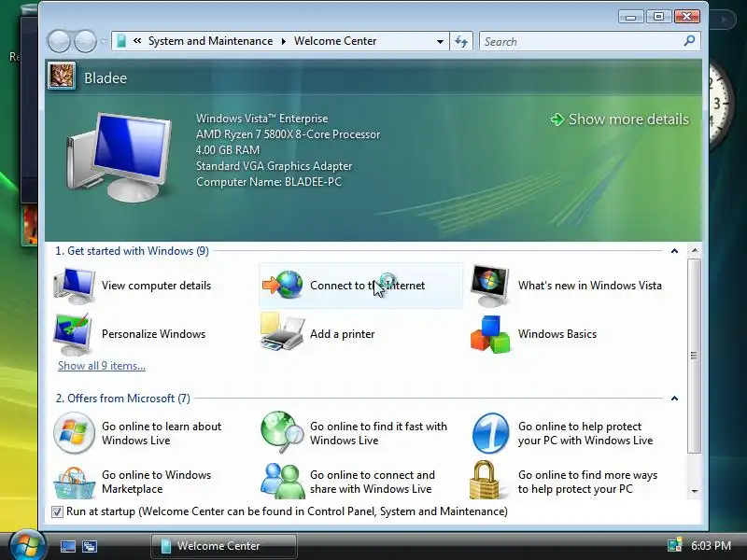Screen dimensions: 747x560
Task: Select the View computer details label
Action: (156, 286)
